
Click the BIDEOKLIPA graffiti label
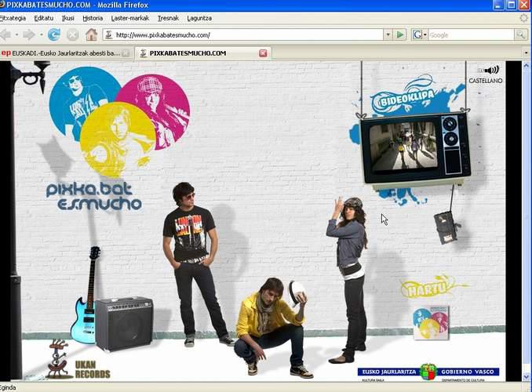[x=403, y=98]
